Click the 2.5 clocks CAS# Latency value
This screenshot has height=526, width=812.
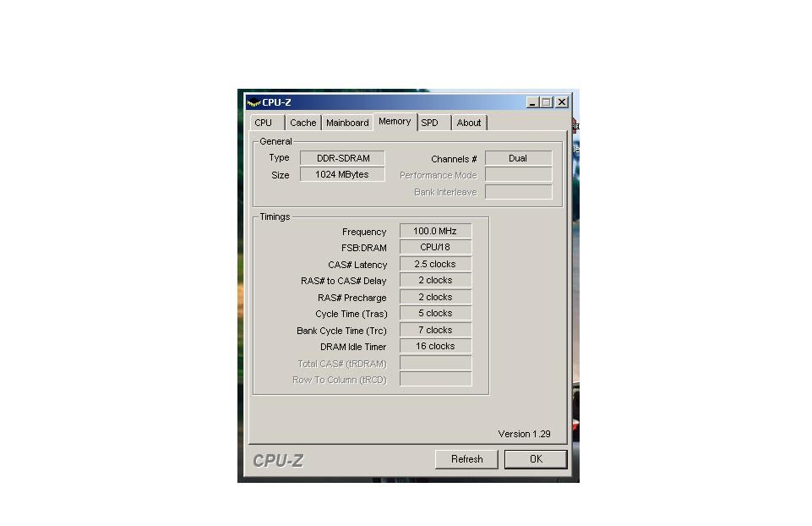[x=435, y=264]
